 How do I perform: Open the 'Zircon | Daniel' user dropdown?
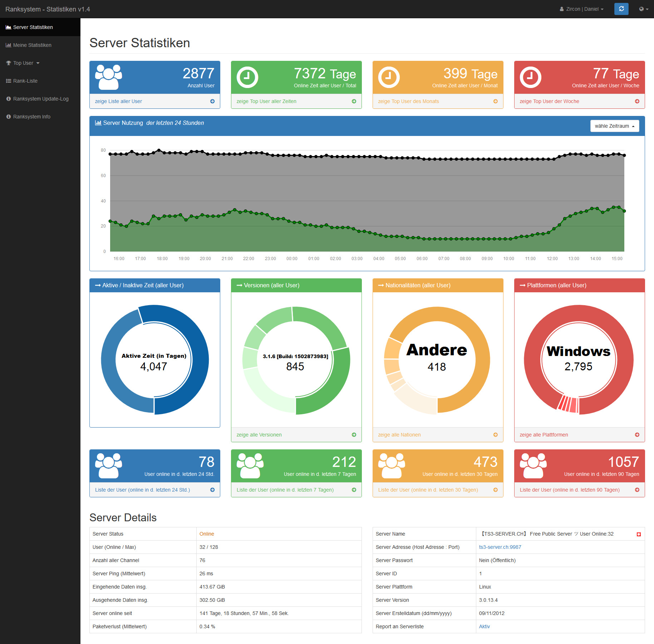[x=581, y=9]
